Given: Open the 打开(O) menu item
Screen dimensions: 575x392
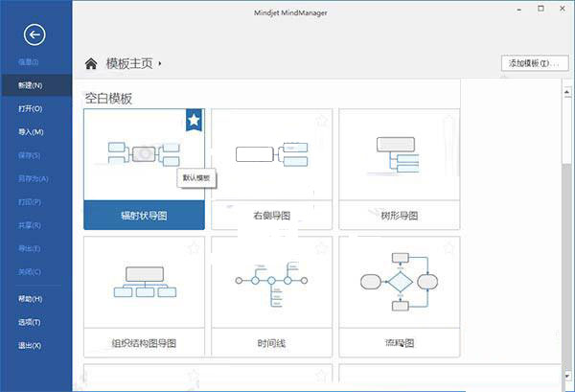Looking at the screenshot, I should (x=30, y=108).
